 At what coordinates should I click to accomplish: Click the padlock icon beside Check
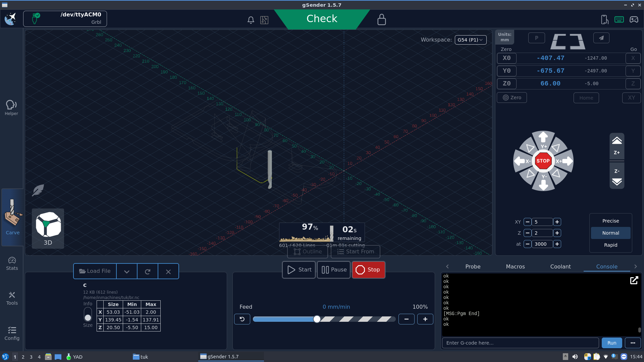[381, 19]
